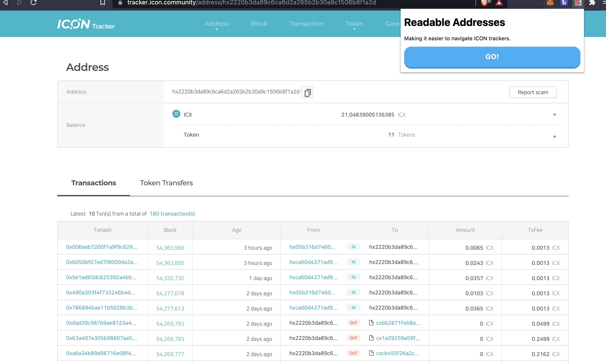Screen dimensions: 606x364
Task: Reload the page with refresh icon
Action: pyautogui.click(x=34, y=3)
